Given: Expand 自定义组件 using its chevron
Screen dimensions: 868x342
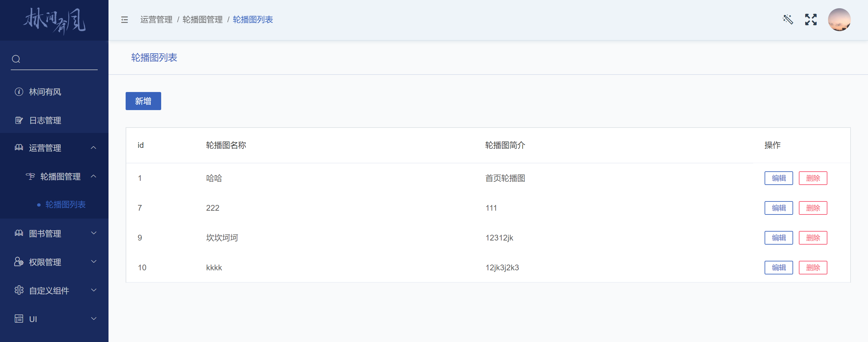Looking at the screenshot, I should (x=94, y=290).
